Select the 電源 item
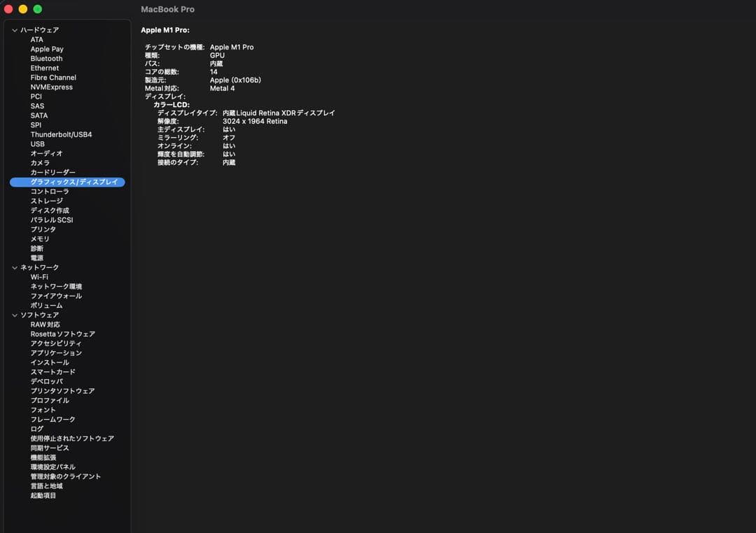 [36, 257]
